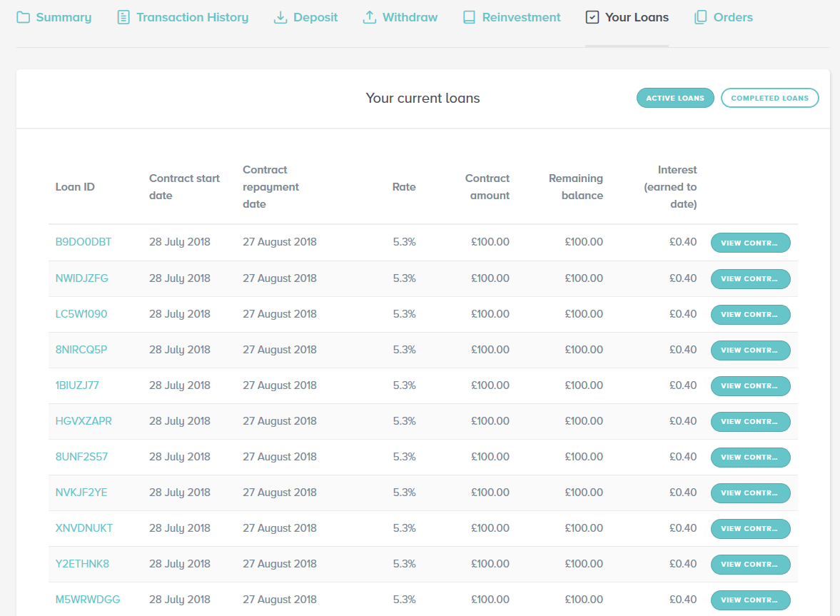Click the repayment date of loan 8NIRCQ5P
The width and height of the screenshot is (840, 616).
pos(280,350)
